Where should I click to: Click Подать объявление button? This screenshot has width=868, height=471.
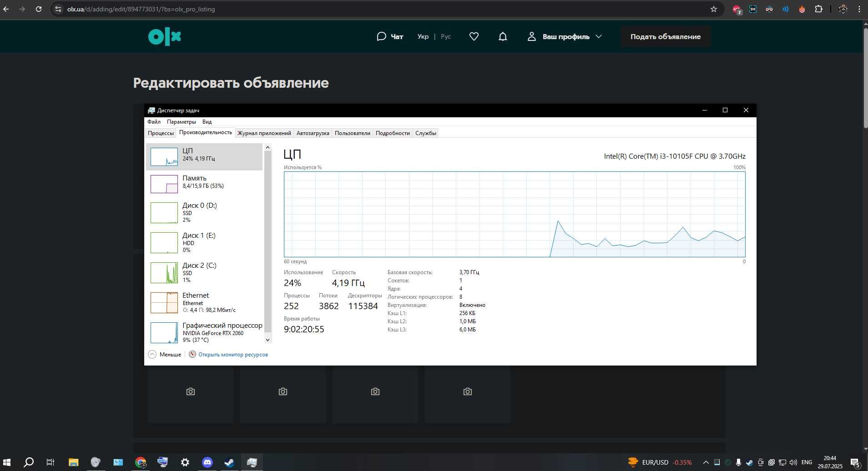665,36
